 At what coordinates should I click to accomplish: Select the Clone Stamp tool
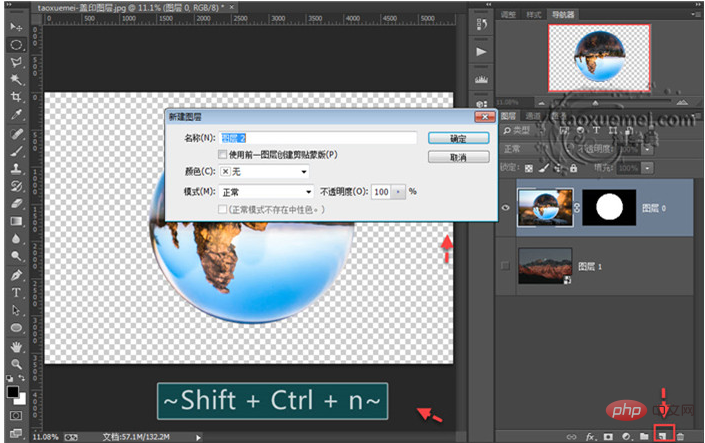pos(16,169)
